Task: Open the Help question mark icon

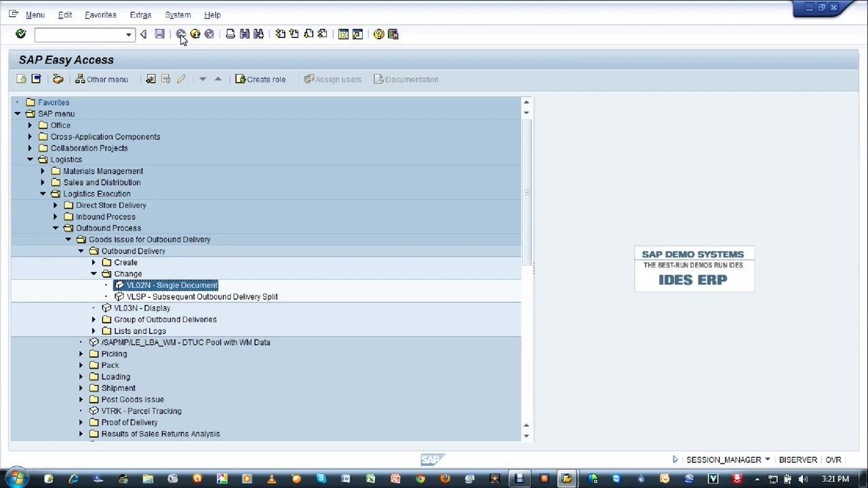Action: click(x=379, y=34)
